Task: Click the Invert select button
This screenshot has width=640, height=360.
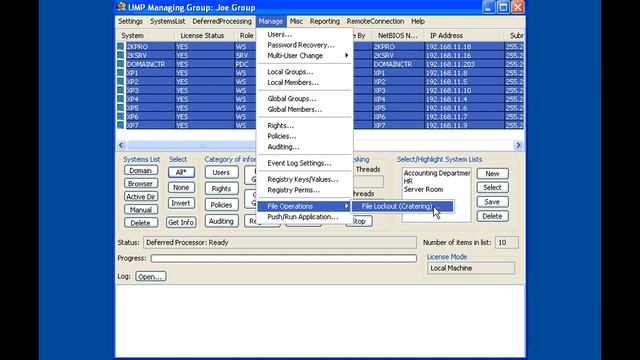Action: point(181,203)
